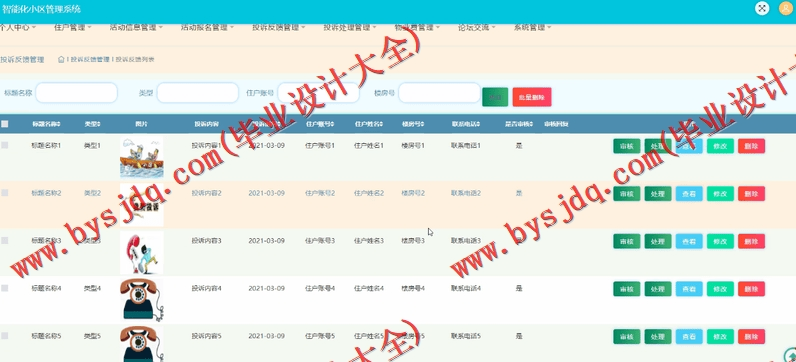Click 查看 for row 标题名称4
Screen dimensions: 796x362
coord(689,289)
